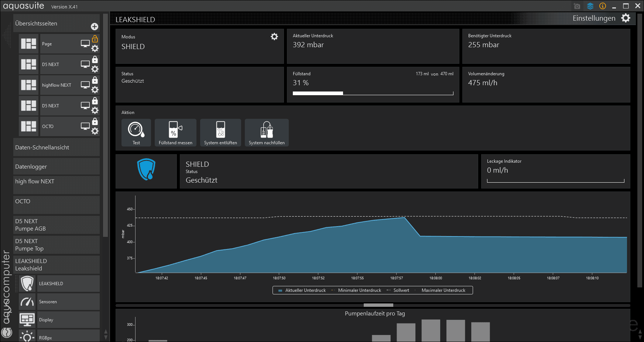Take screenshot with camera icon in title bar
644x342 pixels.
[x=577, y=6]
